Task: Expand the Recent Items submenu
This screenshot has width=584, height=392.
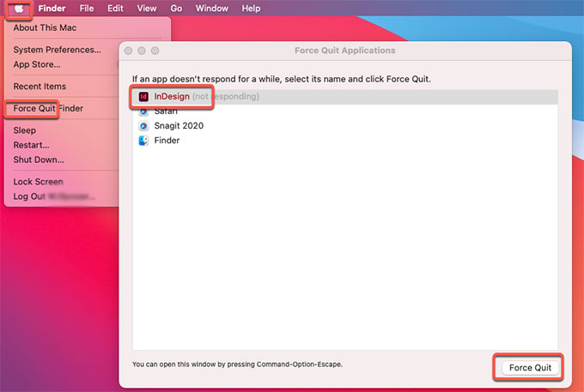Action: [x=40, y=87]
